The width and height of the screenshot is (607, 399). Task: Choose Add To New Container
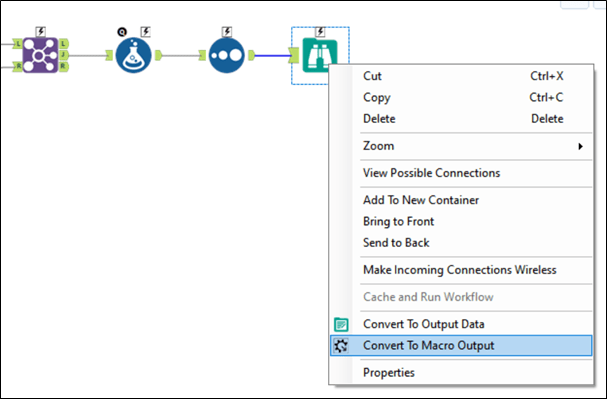click(461, 200)
